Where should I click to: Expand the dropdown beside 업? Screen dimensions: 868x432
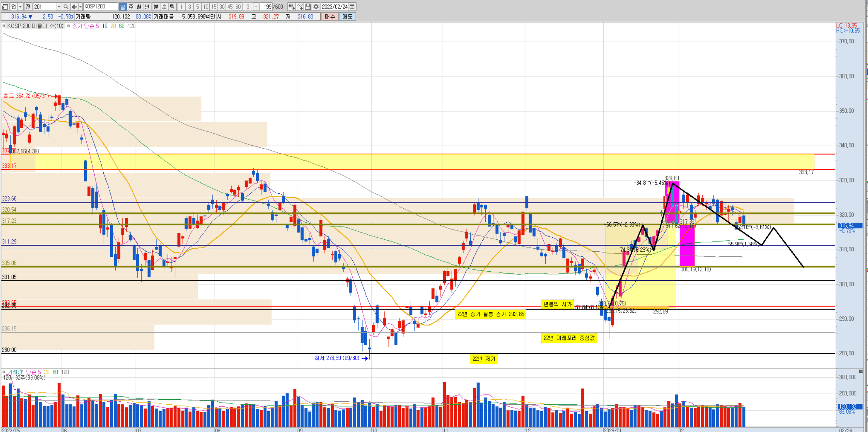coord(20,6)
